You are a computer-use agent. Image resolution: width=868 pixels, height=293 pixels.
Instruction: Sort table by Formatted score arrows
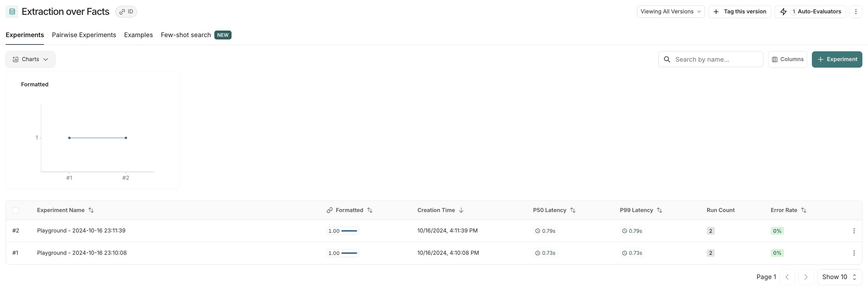tap(370, 210)
